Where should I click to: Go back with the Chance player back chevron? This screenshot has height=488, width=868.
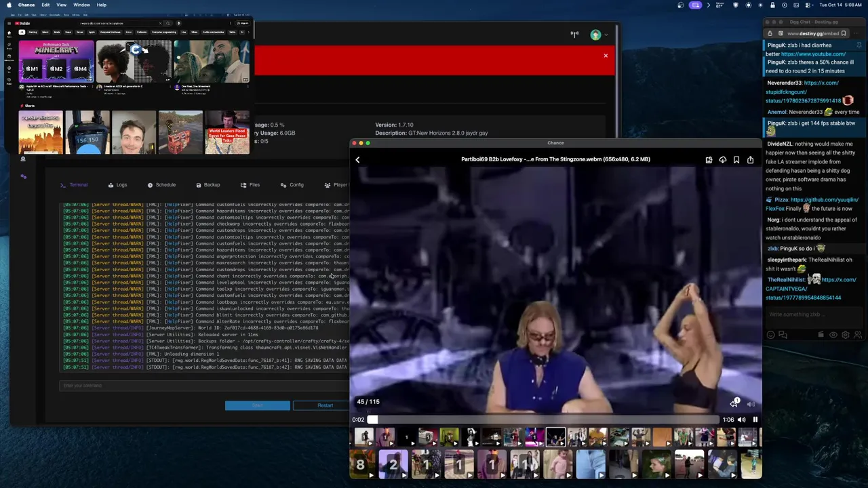pos(357,160)
